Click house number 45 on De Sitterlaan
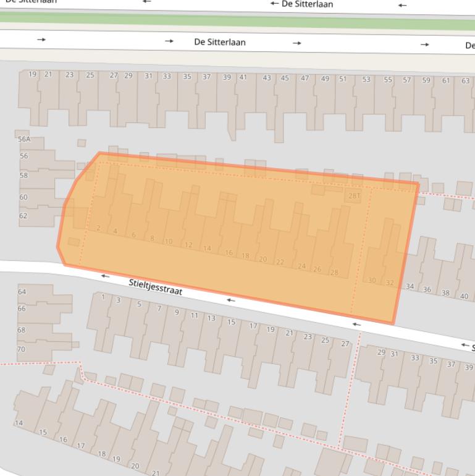 coord(285,78)
